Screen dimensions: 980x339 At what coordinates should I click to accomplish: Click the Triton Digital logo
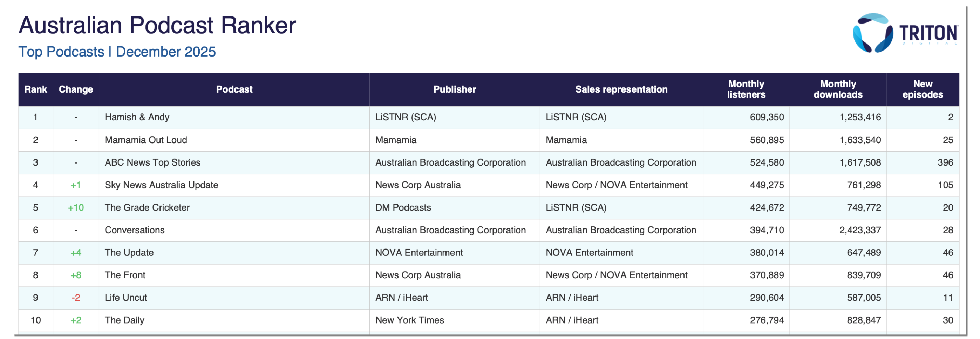pos(905,34)
